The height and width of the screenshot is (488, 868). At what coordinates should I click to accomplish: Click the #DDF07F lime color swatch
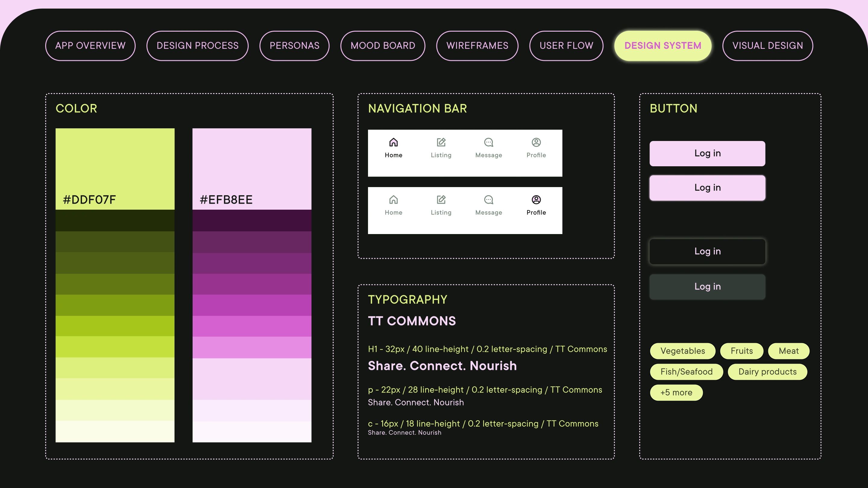115,169
